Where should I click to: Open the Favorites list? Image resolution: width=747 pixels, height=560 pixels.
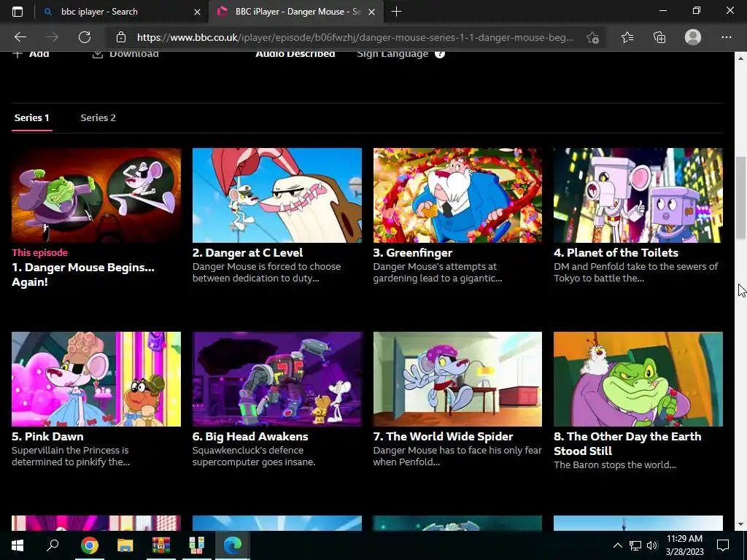coord(627,37)
